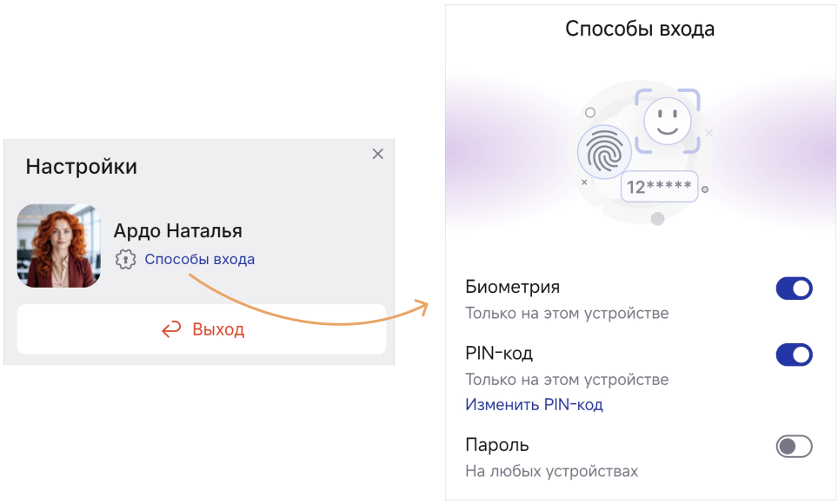Click the Способы входа page title
838x504 pixels.
[640, 29]
